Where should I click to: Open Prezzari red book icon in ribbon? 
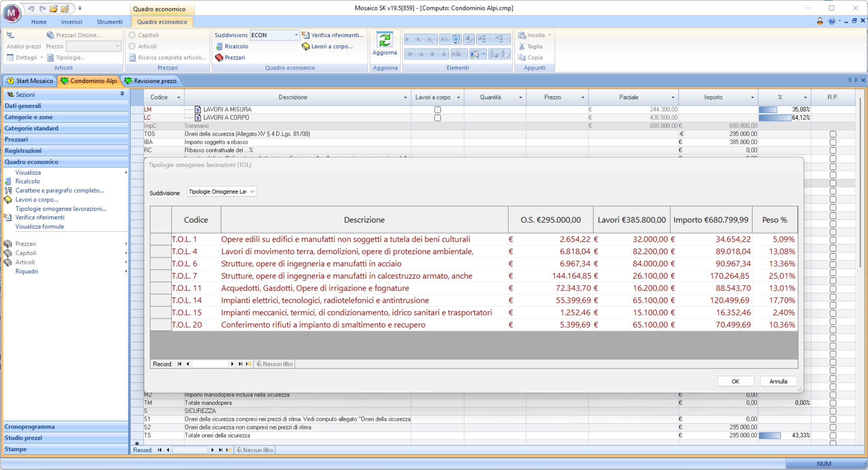(219, 58)
